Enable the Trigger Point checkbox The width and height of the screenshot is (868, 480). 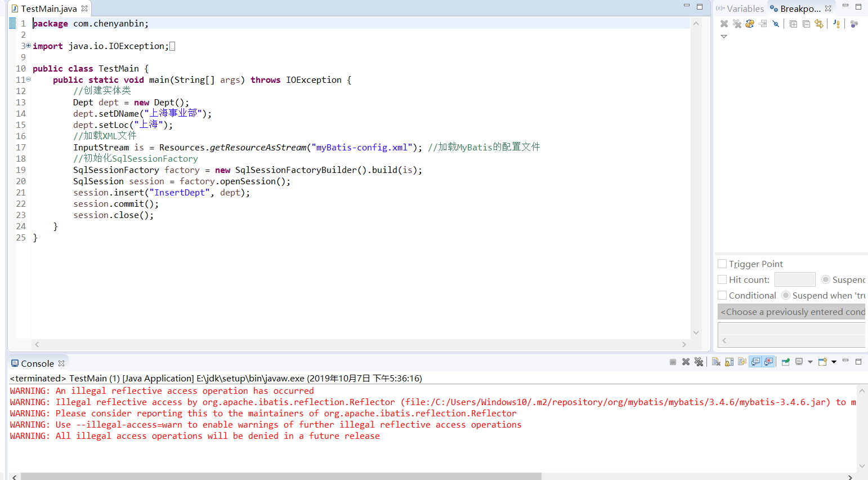coord(722,264)
